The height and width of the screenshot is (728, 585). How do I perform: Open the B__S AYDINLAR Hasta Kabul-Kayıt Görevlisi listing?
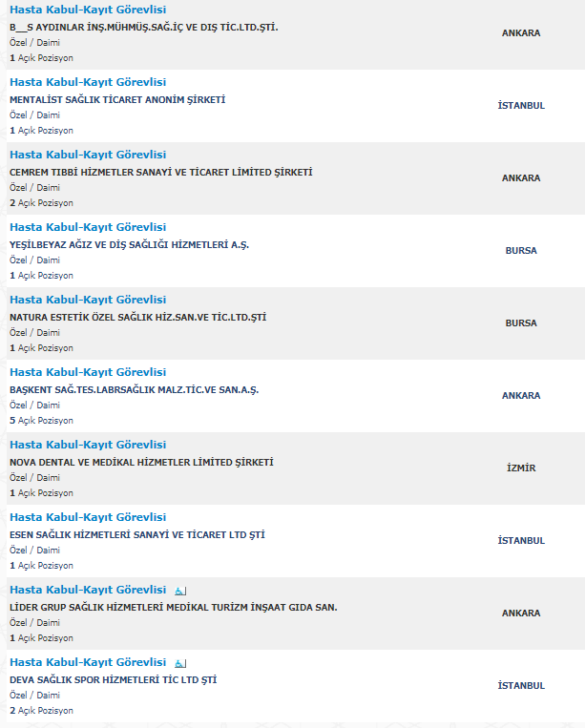pos(88,10)
